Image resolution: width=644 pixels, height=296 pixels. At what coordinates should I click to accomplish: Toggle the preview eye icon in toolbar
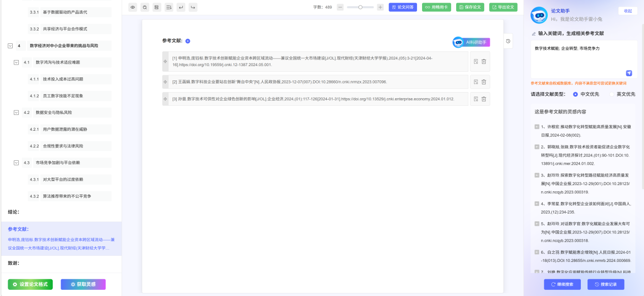click(133, 7)
